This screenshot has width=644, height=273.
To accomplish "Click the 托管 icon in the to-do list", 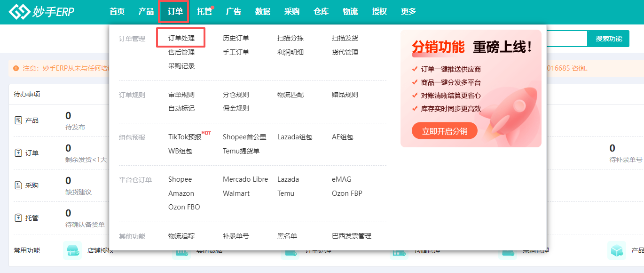I will (x=18, y=218).
